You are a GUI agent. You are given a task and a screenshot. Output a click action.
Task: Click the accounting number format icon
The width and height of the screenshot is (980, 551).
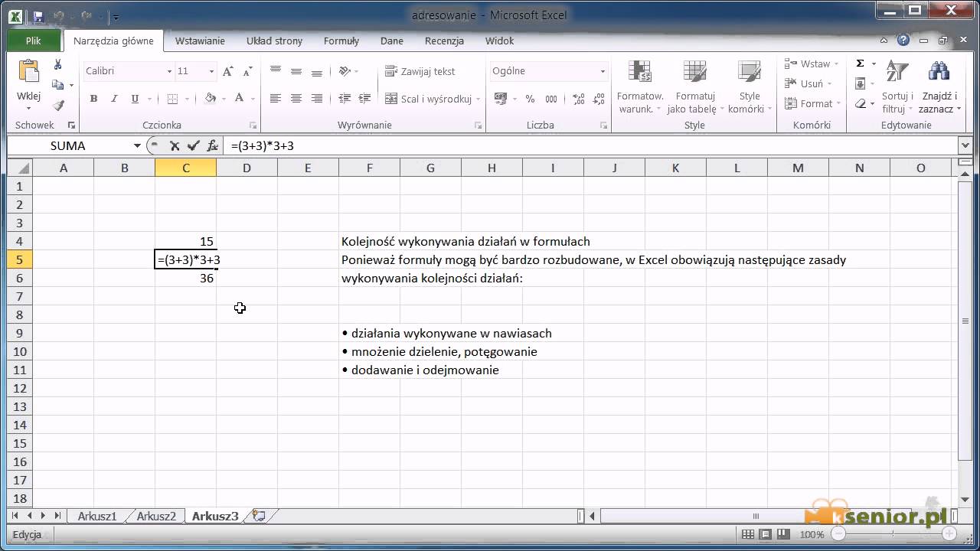point(501,99)
